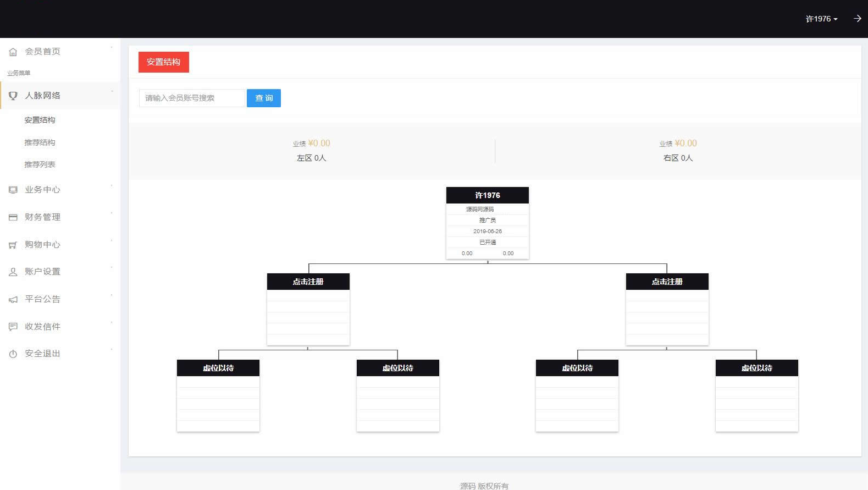Viewport: 868px width, 490px height.
Task: Click the arrow icon at top right
Action: tap(857, 19)
